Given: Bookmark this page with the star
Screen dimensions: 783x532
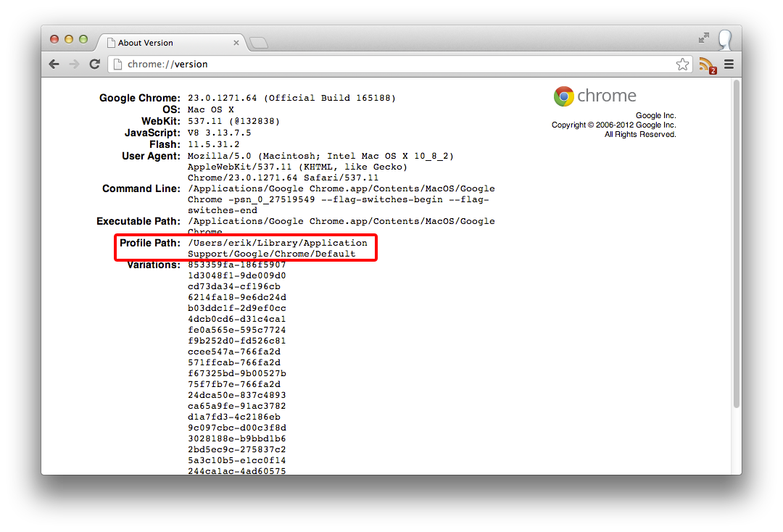Looking at the screenshot, I should [682, 64].
